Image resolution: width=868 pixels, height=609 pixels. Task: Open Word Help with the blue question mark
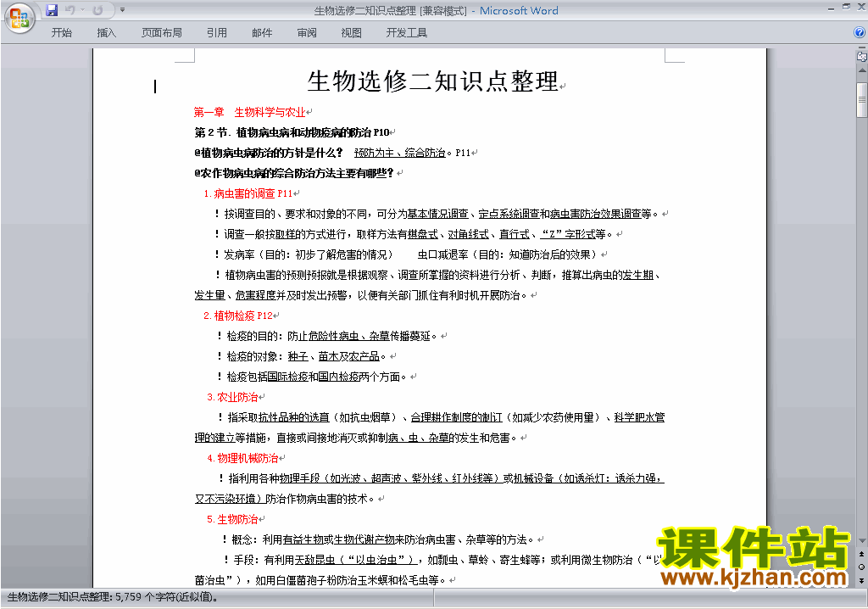(x=860, y=32)
